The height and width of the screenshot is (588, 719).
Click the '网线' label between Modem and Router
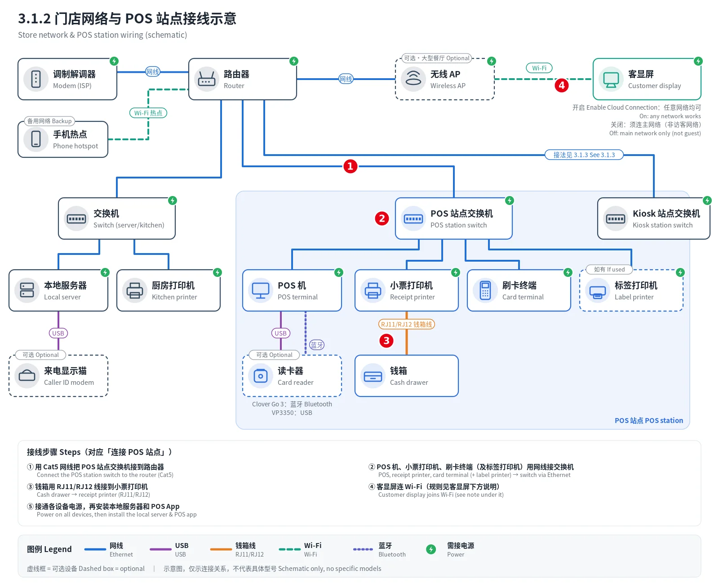(153, 72)
